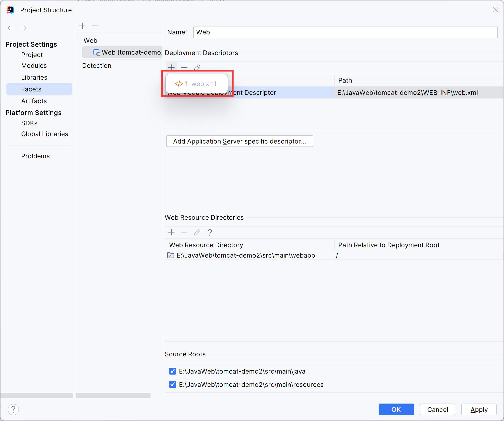Add a new web resource directory

click(171, 232)
